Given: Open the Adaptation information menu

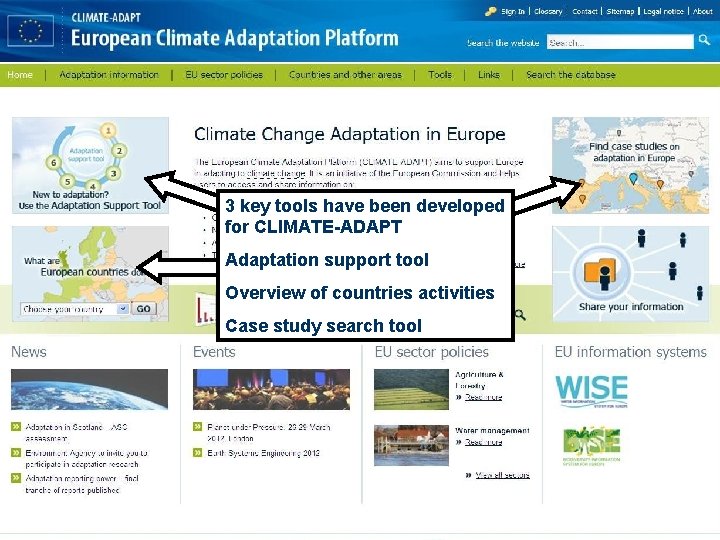Looking at the screenshot, I should coord(109,75).
